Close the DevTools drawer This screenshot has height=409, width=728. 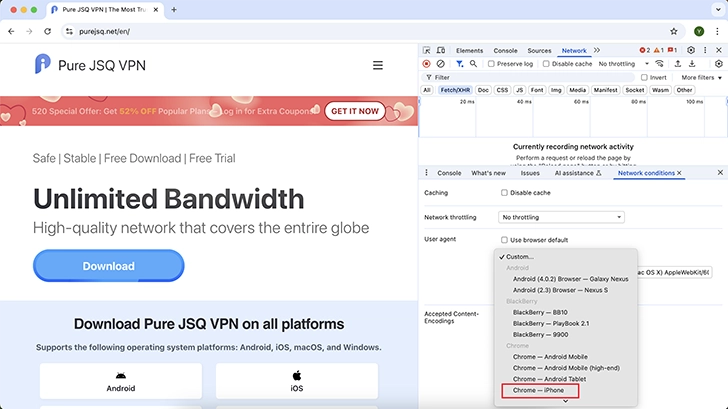click(720, 172)
